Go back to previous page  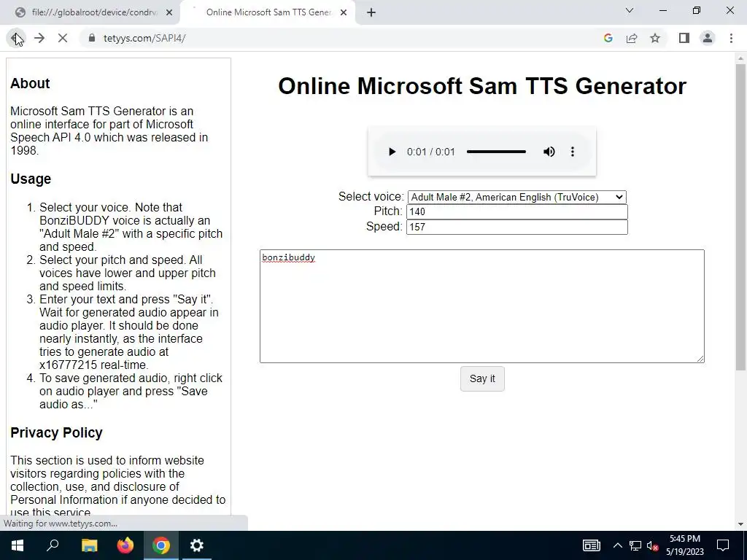(16, 38)
